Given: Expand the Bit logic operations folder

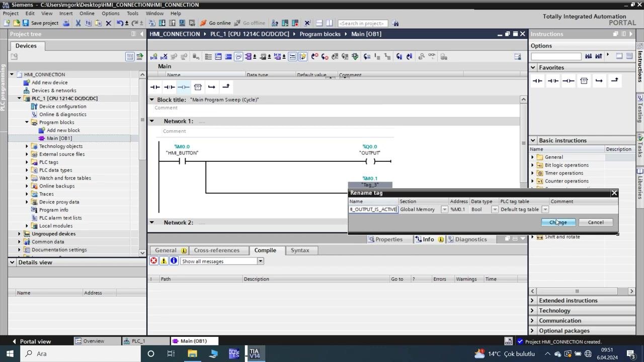Looking at the screenshot, I should click(x=533, y=165).
